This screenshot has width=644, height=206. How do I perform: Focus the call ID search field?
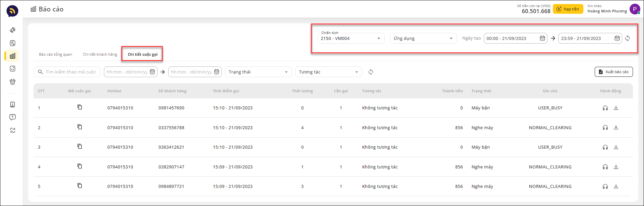(70, 72)
